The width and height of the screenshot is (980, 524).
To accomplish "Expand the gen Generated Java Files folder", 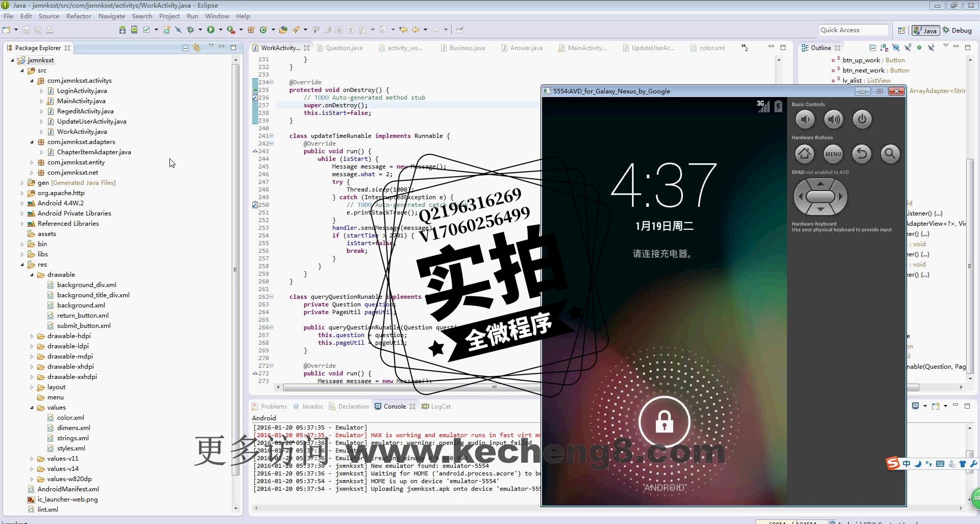I will click(x=22, y=183).
